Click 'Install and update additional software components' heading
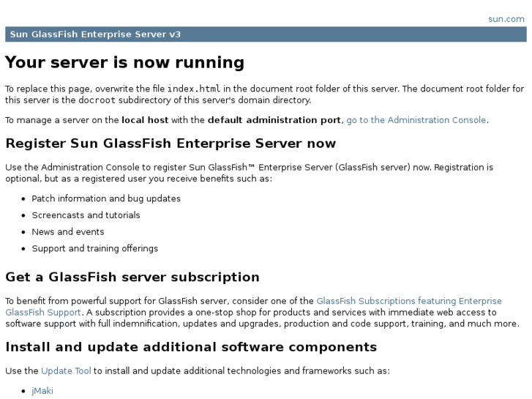This screenshot has width=532, height=399. tap(191, 347)
